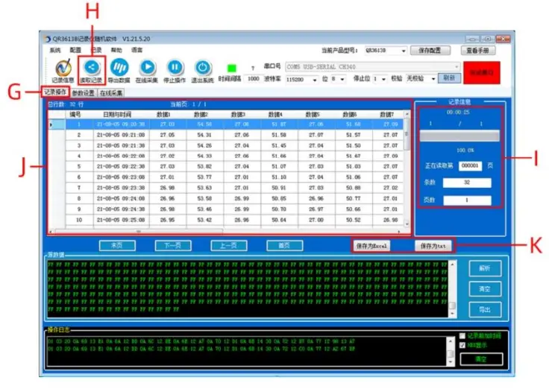Click the cell value 50.91

(x=279, y=188)
